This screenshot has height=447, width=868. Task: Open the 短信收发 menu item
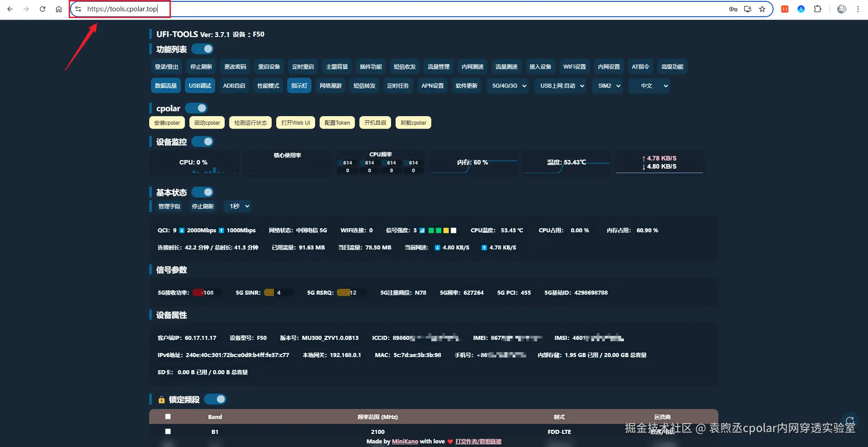(405, 67)
